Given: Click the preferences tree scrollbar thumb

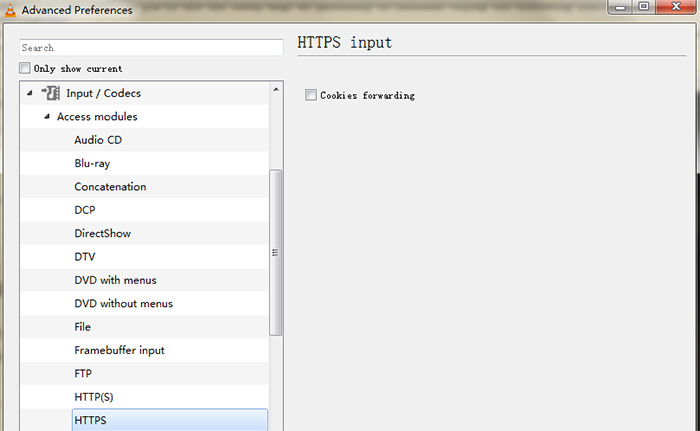Looking at the screenshot, I should [x=275, y=252].
